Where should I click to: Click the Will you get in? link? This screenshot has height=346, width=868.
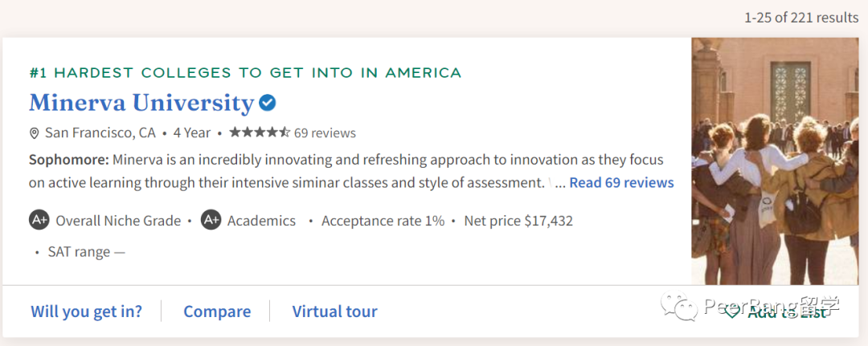(86, 311)
